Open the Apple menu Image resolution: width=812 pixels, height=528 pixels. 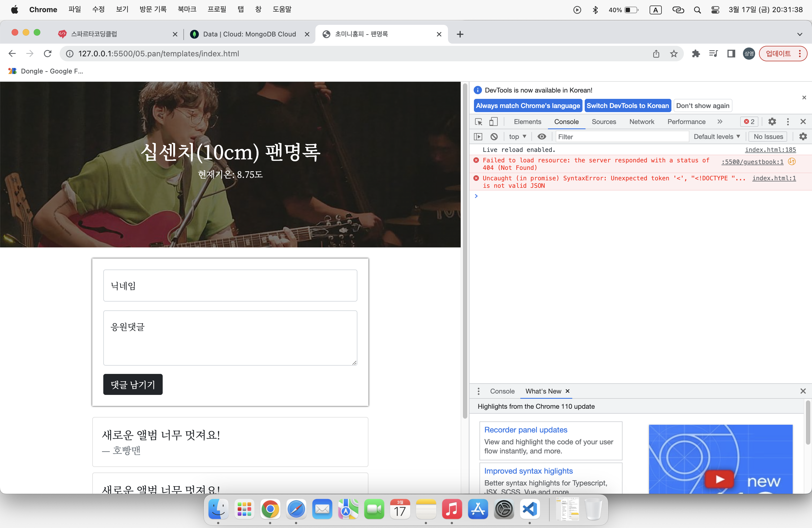(x=14, y=10)
